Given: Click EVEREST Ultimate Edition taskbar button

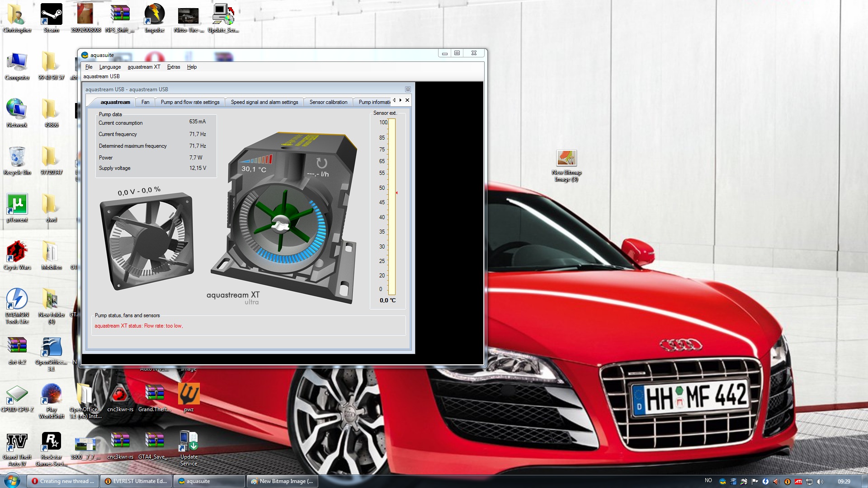Looking at the screenshot, I should coord(136,481).
